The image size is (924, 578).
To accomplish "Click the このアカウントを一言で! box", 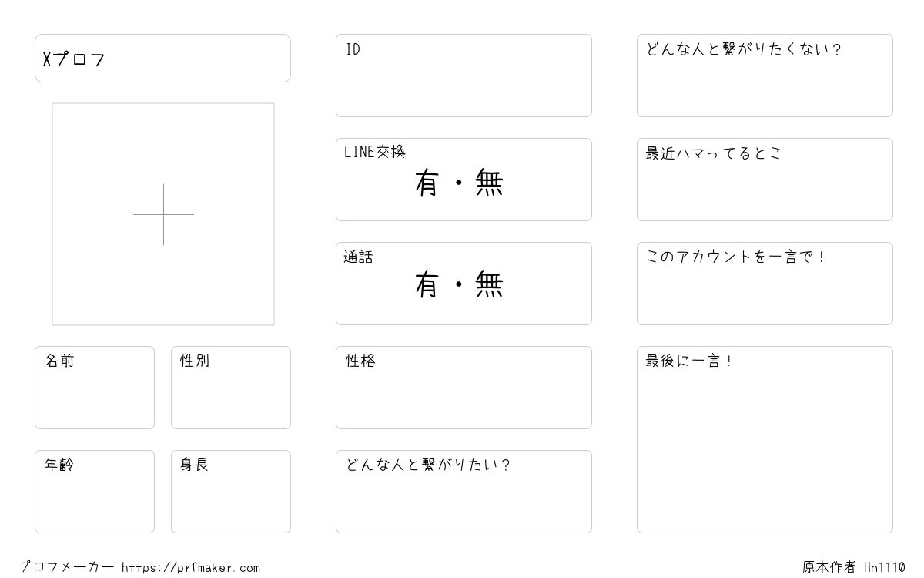I will coord(765,284).
